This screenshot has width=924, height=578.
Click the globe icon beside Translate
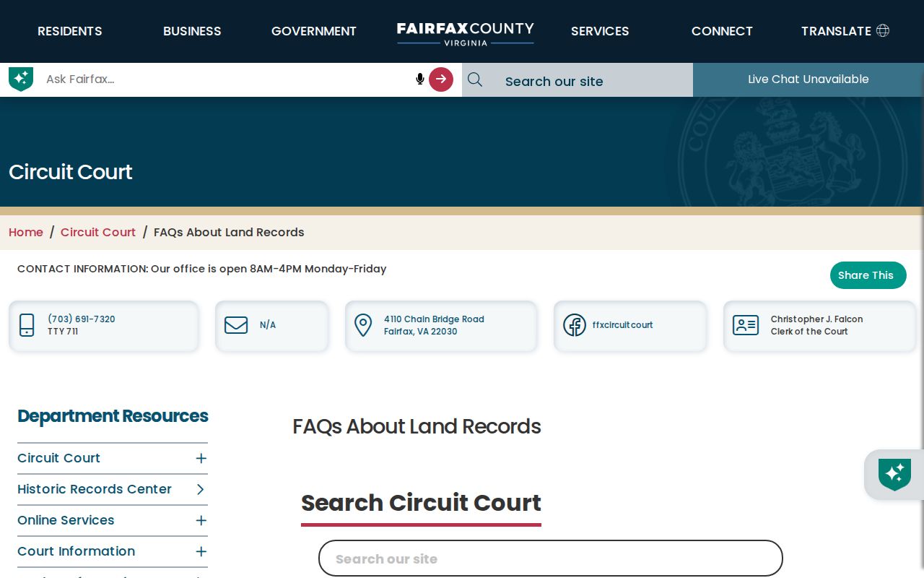(882, 30)
